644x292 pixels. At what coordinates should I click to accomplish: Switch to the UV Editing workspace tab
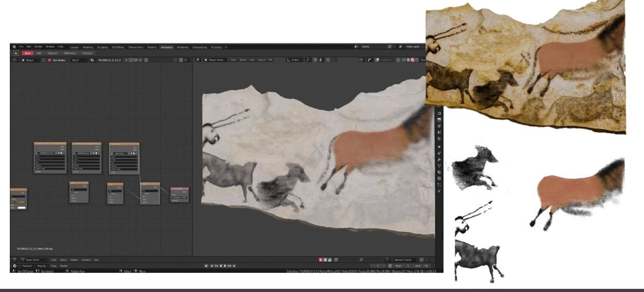(118, 47)
